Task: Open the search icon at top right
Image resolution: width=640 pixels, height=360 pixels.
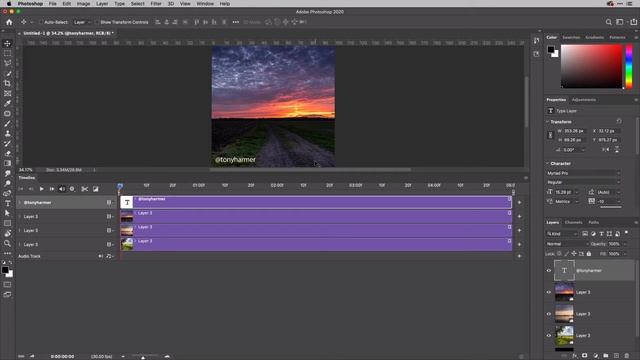Action: click(609, 22)
